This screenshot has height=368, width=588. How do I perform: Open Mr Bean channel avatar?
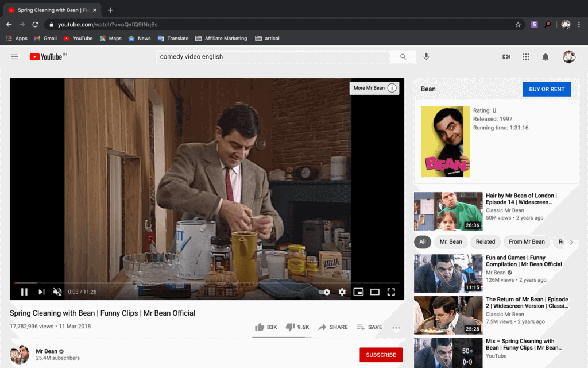(x=20, y=354)
